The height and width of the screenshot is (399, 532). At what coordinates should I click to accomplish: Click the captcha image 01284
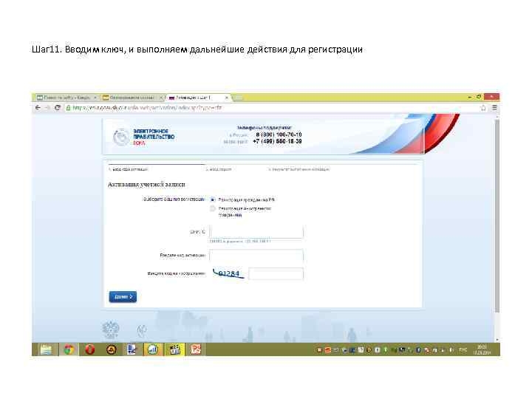click(228, 273)
